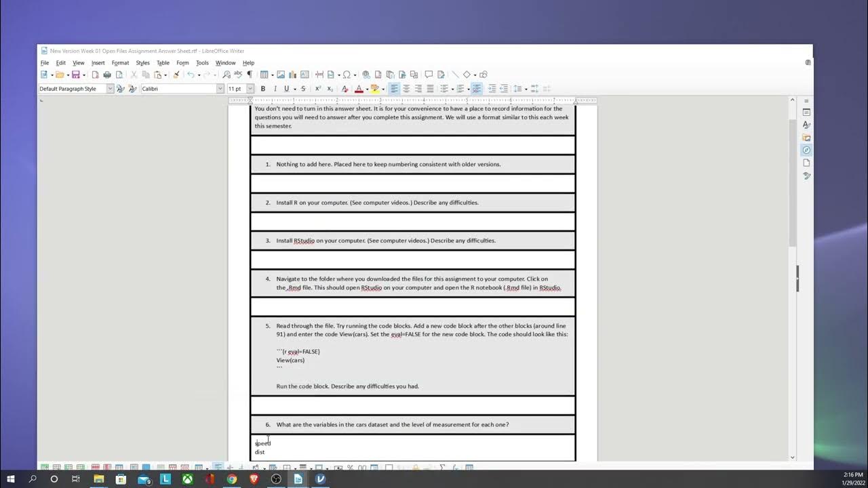The width and height of the screenshot is (868, 488).
Task: Click the Open folder icon
Action: pos(60,75)
